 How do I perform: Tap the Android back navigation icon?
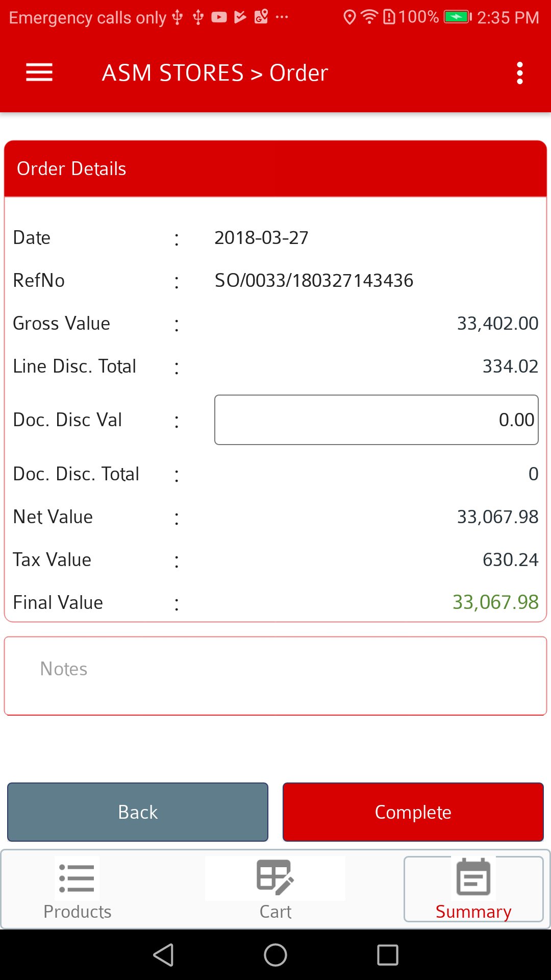[x=164, y=955]
